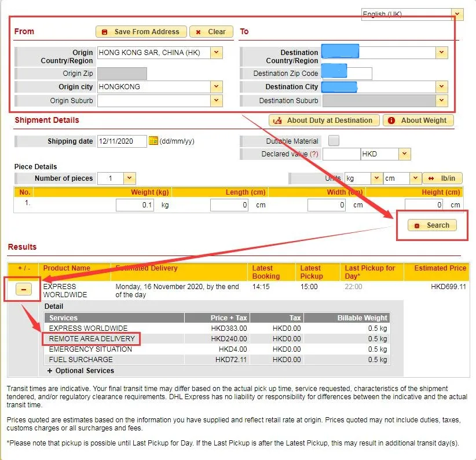The width and height of the screenshot is (476, 460).
Task: Click the Product Name column header
Action: pyautogui.click(x=67, y=268)
